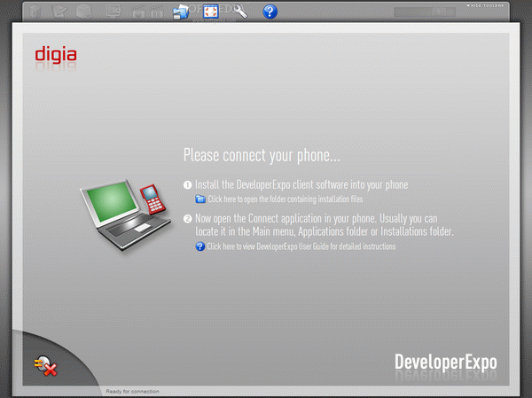Open folder containing installation files link
The image size is (532, 398).
click(286, 199)
